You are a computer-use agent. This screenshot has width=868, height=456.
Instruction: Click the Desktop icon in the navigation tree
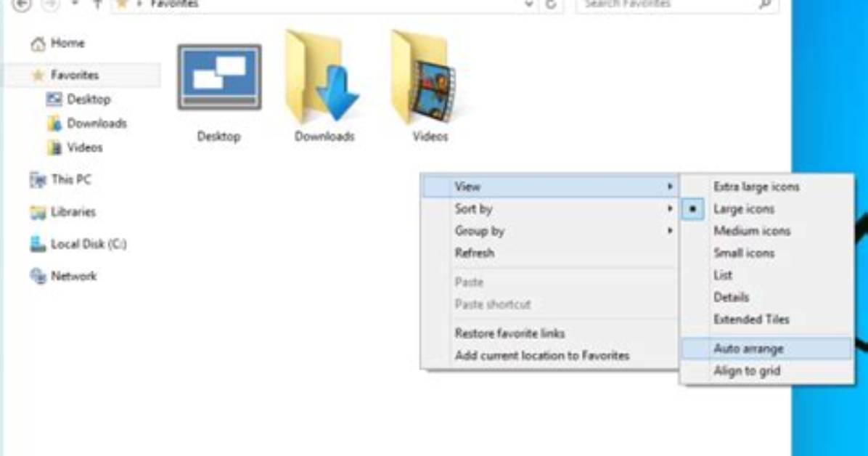click(54, 99)
